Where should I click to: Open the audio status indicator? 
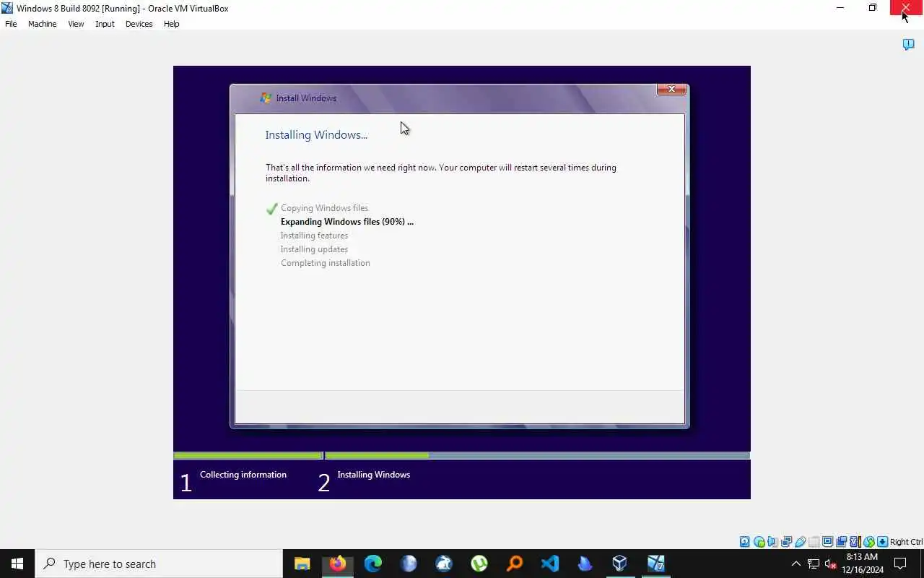772,542
